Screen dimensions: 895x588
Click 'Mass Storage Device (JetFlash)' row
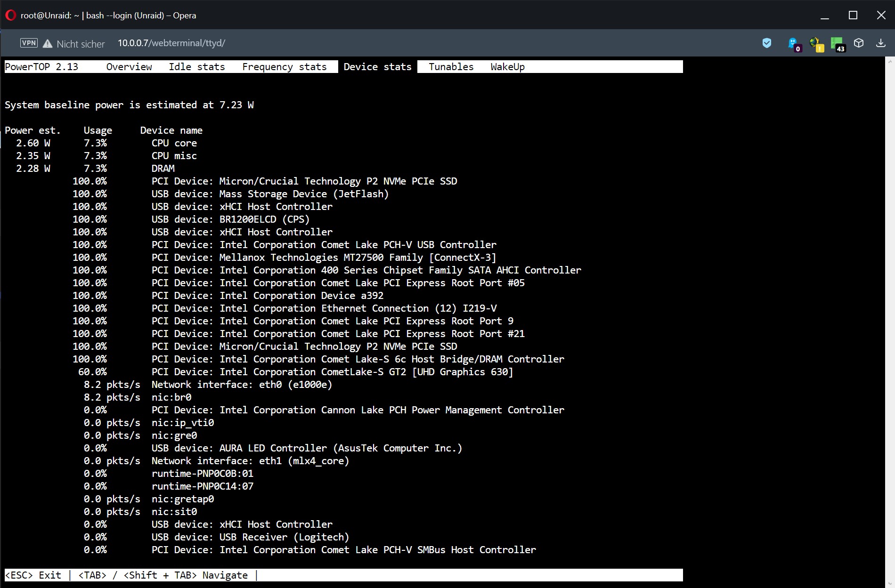[270, 194]
